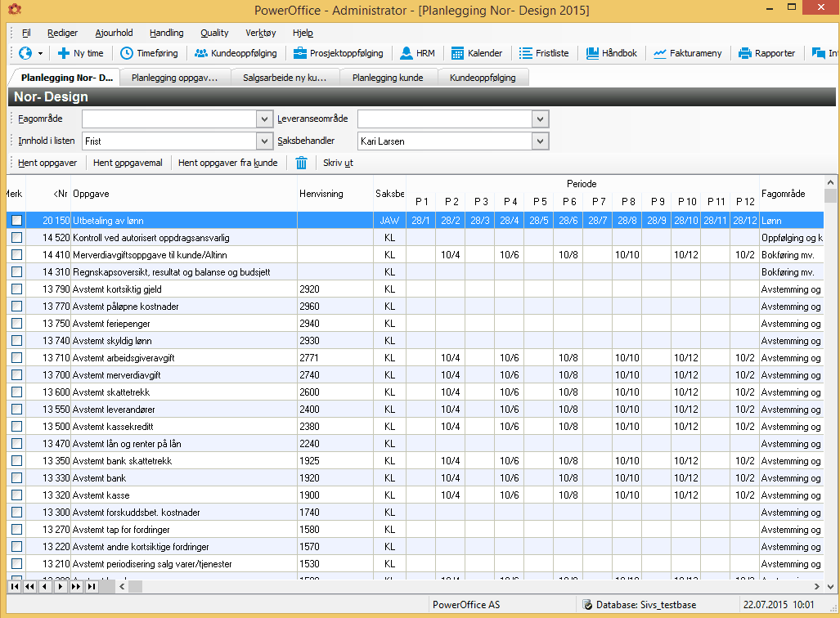
Task: Click the globe navigation icon
Action: (25, 53)
